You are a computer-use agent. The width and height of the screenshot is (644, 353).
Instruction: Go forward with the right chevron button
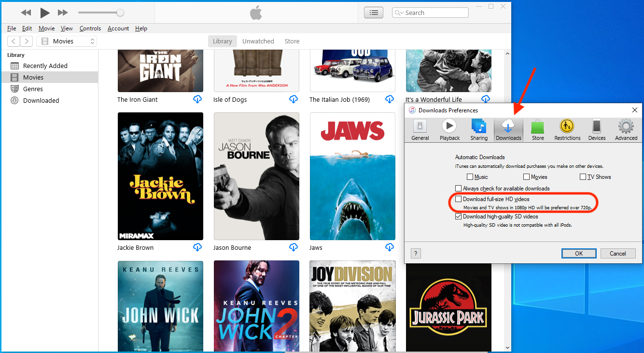tap(27, 41)
